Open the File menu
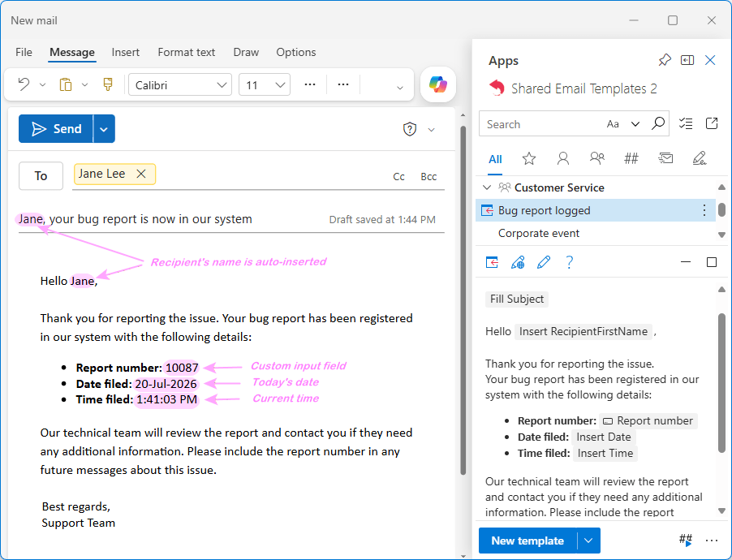 [x=24, y=52]
